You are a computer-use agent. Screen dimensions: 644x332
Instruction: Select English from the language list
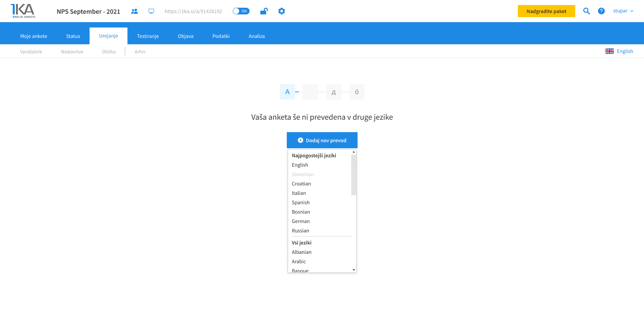click(x=300, y=165)
